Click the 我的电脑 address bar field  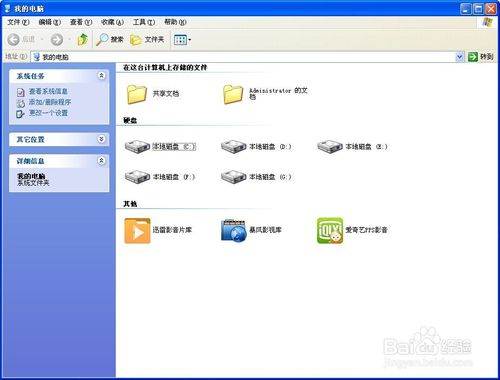click(247, 57)
